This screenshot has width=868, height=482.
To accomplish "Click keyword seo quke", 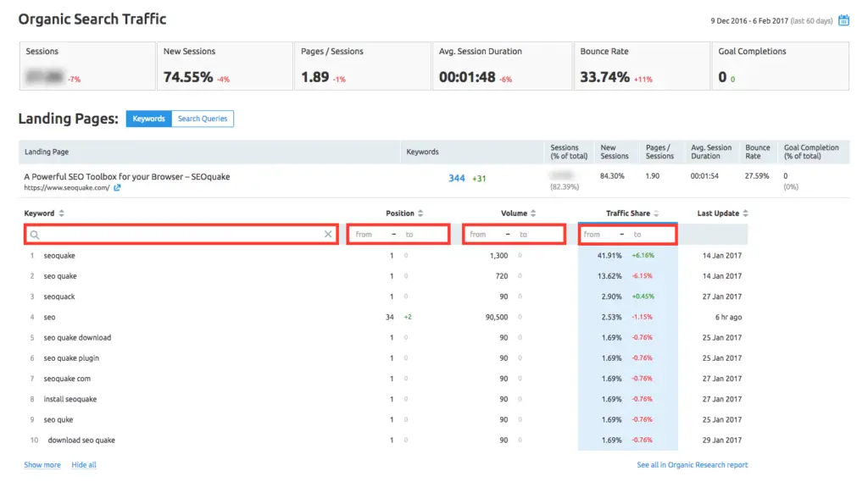I will point(58,419).
